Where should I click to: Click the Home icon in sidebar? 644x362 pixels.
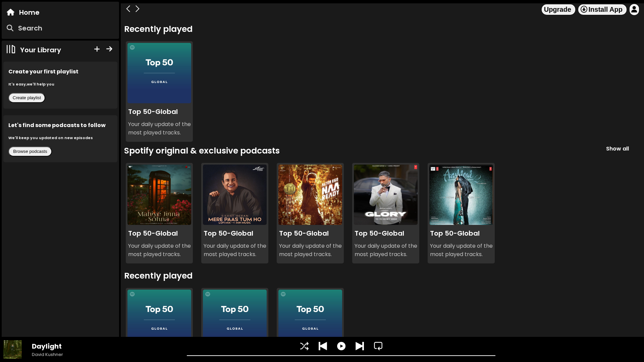pos(11,12)
